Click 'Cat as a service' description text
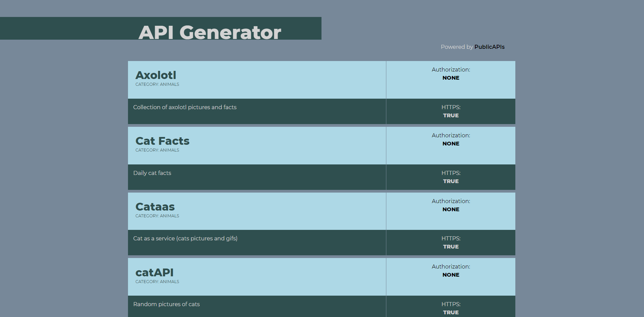 tap(185, 238)
